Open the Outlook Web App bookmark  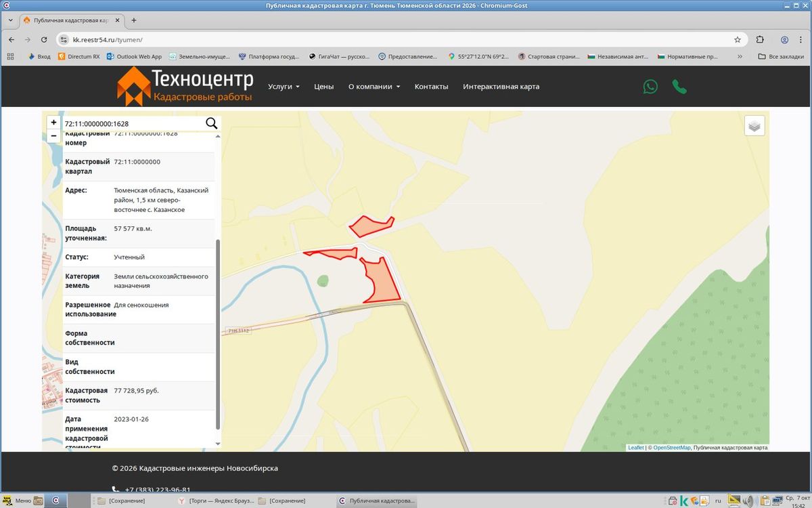[x=134, y=57]
